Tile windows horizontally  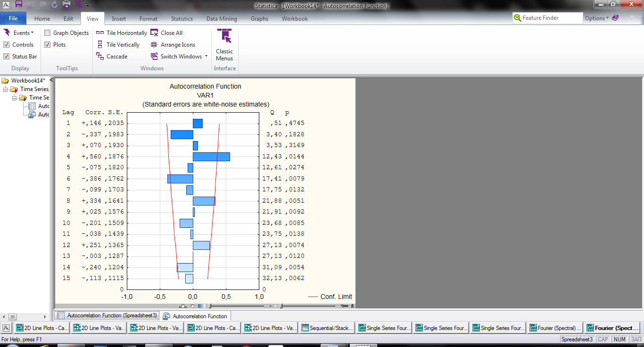tap(122, 33)
